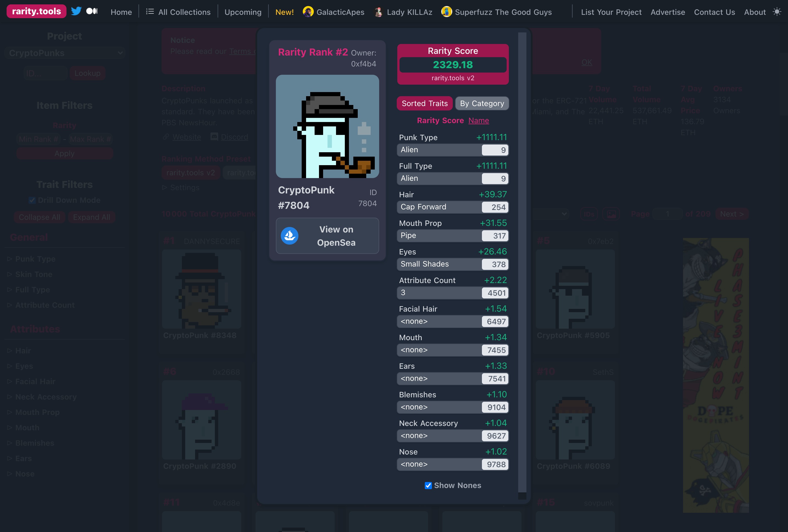
Task: Open the Upcoming menu item
Action: tap(243, 12)
